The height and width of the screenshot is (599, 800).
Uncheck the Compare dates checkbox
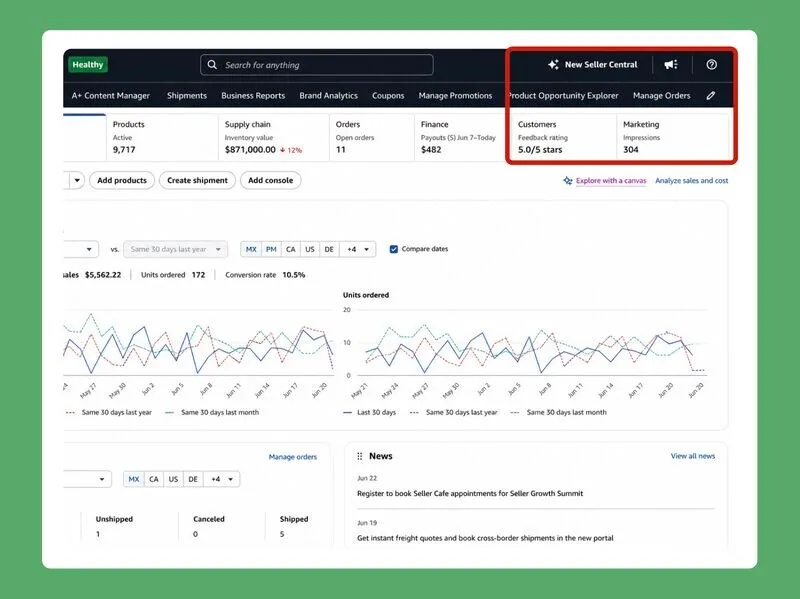pyautogui.click(x=393, y=249)
